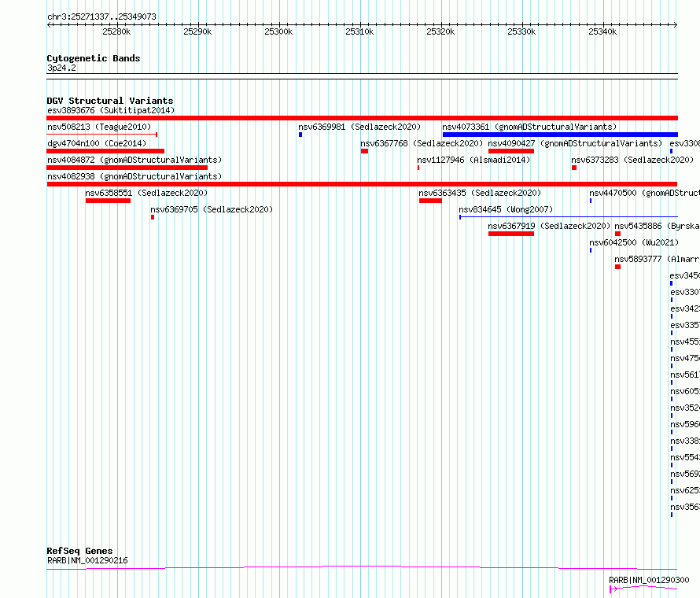Click the thin blue line under nsv834645

[x=569, y=217]
